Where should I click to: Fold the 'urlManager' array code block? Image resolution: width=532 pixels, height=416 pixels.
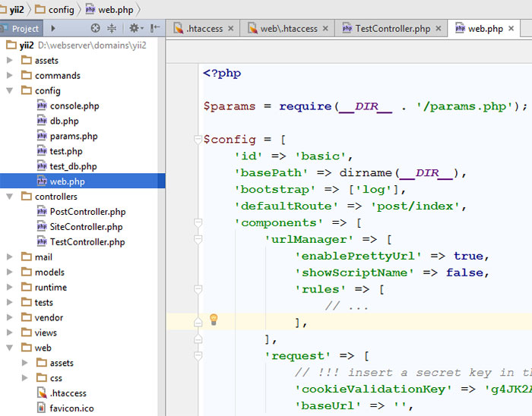click(198, 239)
